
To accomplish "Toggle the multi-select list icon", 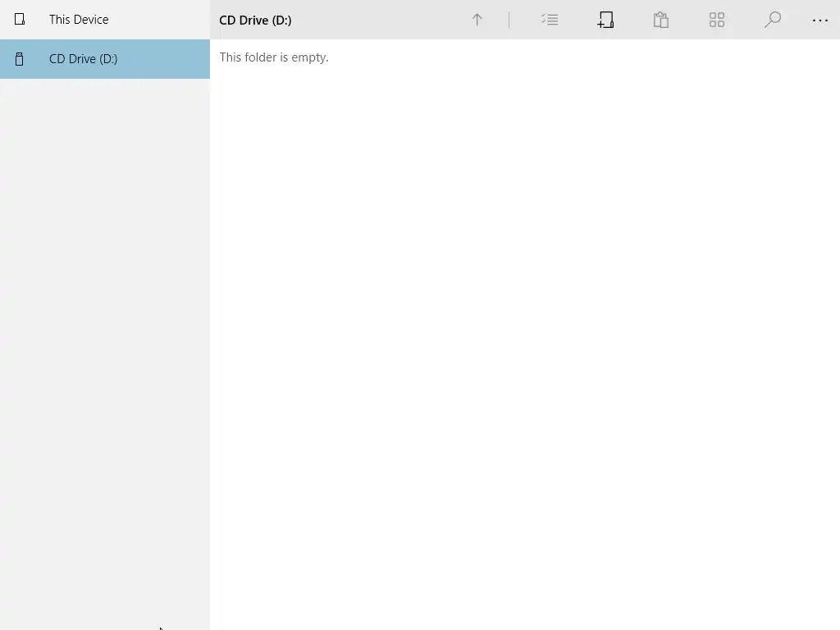I will tap(550, 20).
